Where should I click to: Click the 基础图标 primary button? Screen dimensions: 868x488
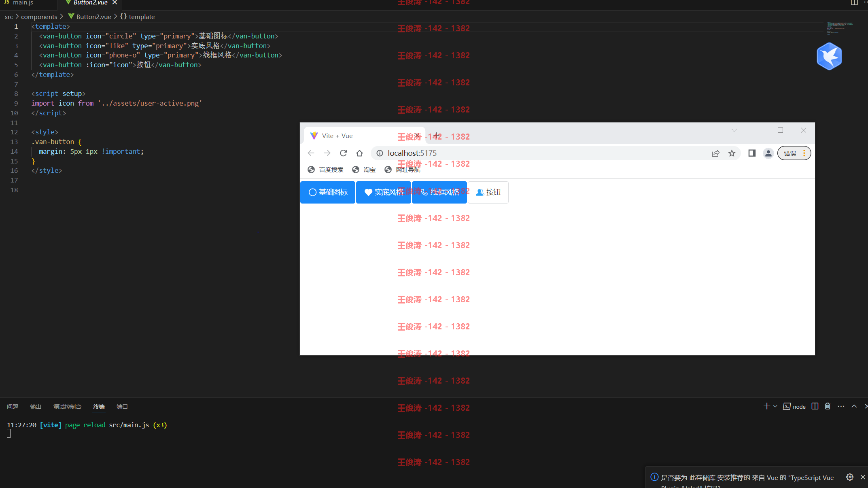click(x=328, y=192)
